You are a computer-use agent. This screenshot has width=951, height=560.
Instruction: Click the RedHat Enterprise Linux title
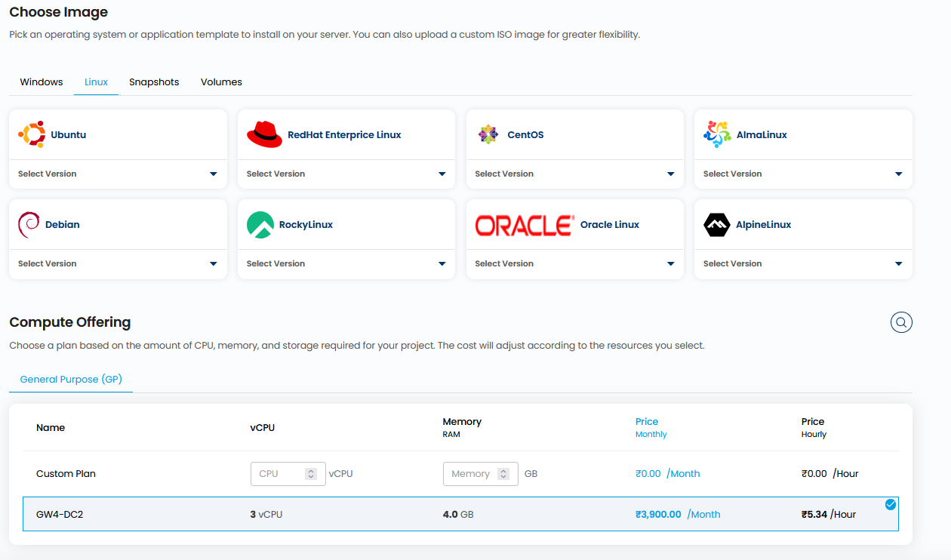point(344,135)
